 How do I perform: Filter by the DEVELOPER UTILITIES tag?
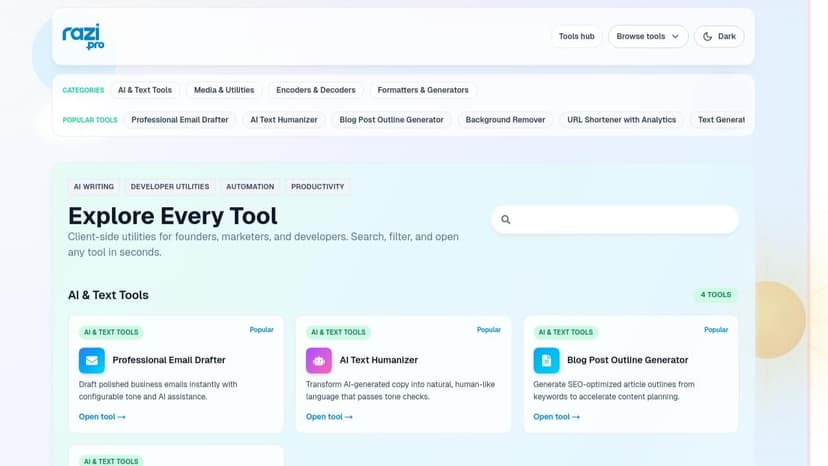click(170, 187)
